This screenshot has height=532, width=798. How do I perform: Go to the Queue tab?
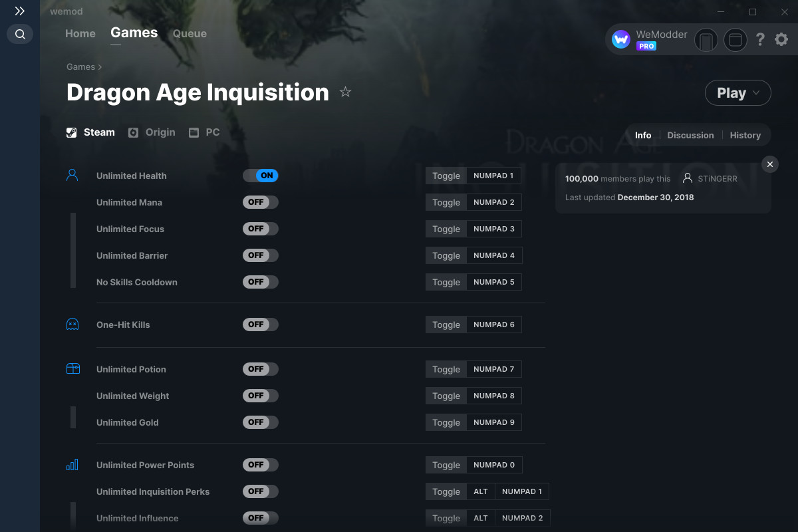click(x=190, y=33)
